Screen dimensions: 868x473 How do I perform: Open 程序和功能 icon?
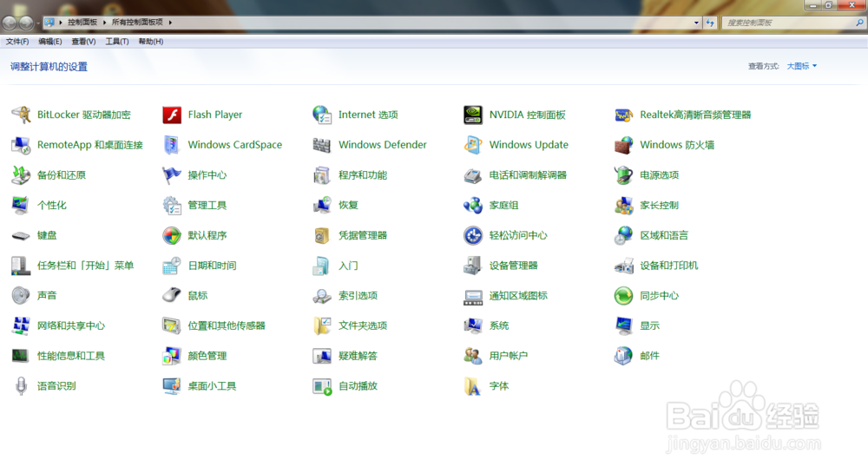click(x=322, y=174)
